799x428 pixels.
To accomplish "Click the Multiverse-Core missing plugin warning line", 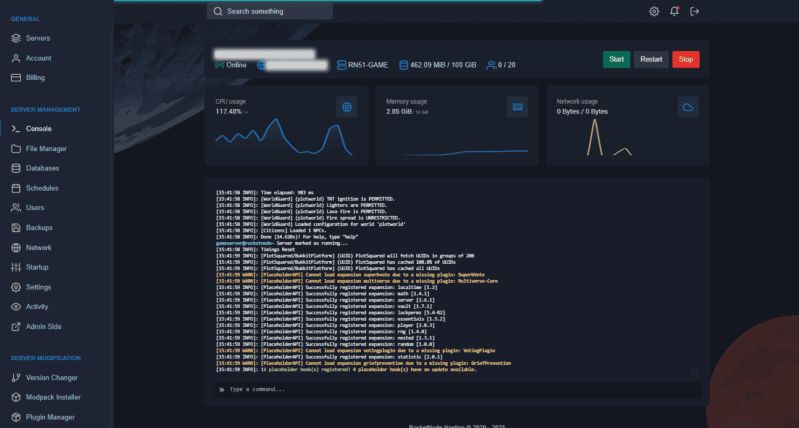I will (x=357, y=281).
